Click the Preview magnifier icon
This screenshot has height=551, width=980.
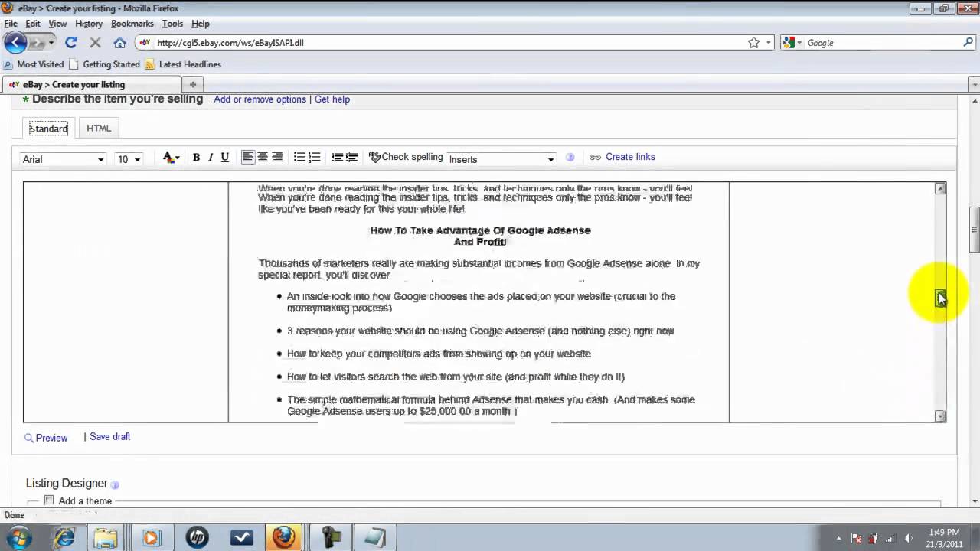(29, 439)
